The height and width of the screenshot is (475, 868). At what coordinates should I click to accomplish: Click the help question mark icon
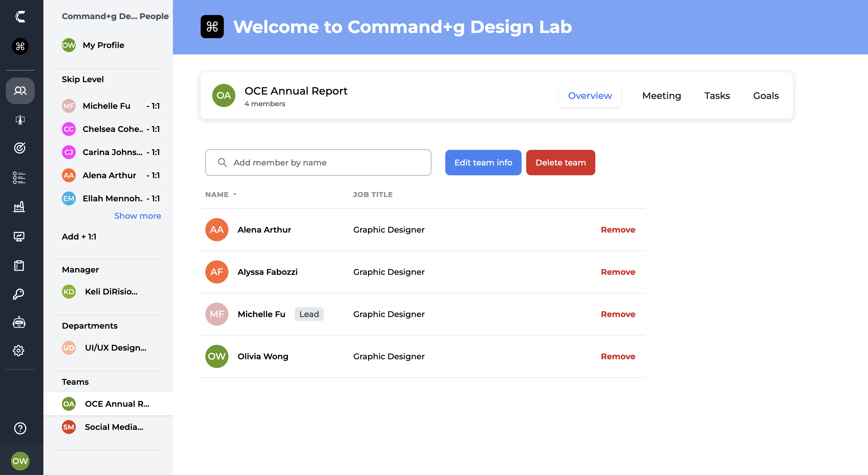point(20,428)
